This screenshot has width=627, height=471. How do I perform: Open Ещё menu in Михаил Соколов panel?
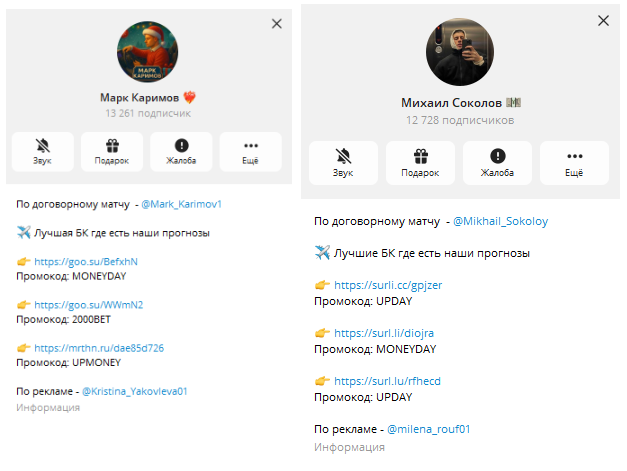(x=574, y=163)
